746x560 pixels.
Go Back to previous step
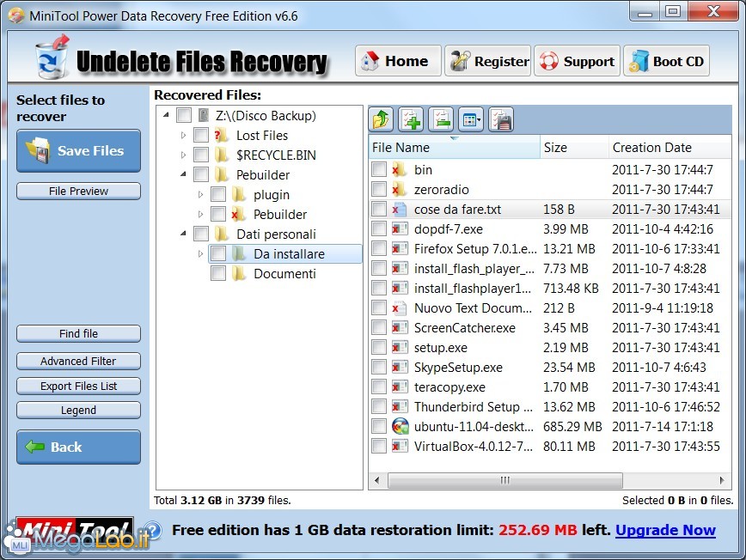point(78,447)
